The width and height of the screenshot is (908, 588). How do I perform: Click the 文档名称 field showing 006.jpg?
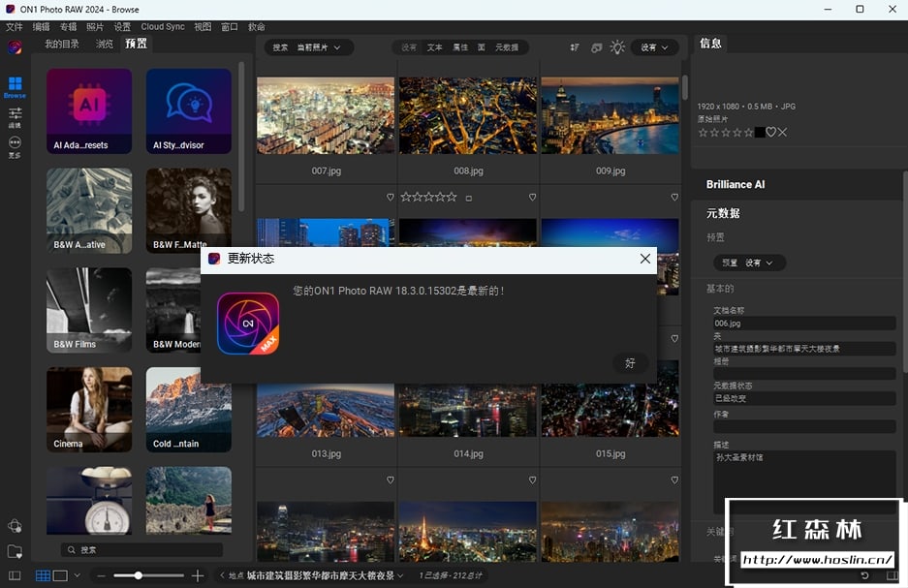[804, 324]
